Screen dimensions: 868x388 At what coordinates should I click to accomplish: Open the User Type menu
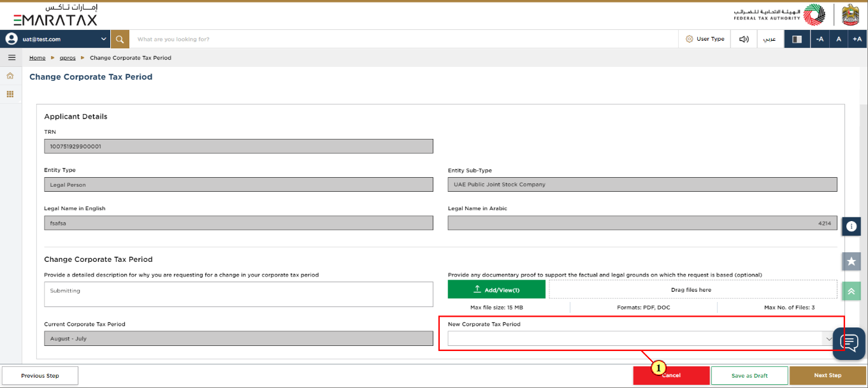(705, 39)
